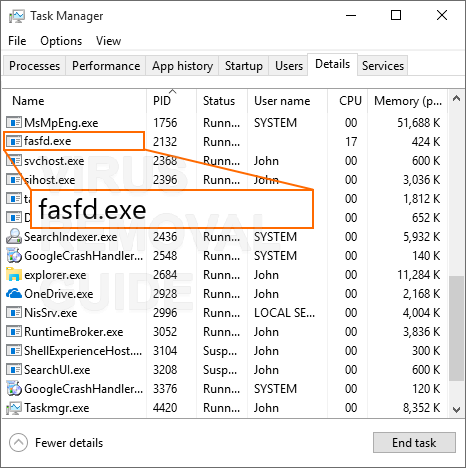The height and width of the screenshot is (468, 466).
Task: Open the File menu
Action: (17, 41)
